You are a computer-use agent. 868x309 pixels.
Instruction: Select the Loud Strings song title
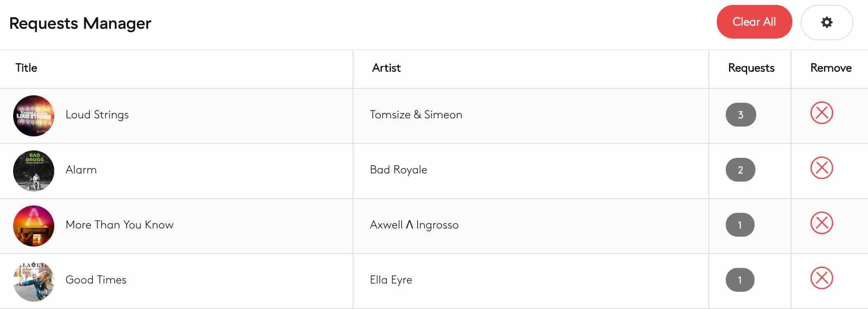pos(97,115)
